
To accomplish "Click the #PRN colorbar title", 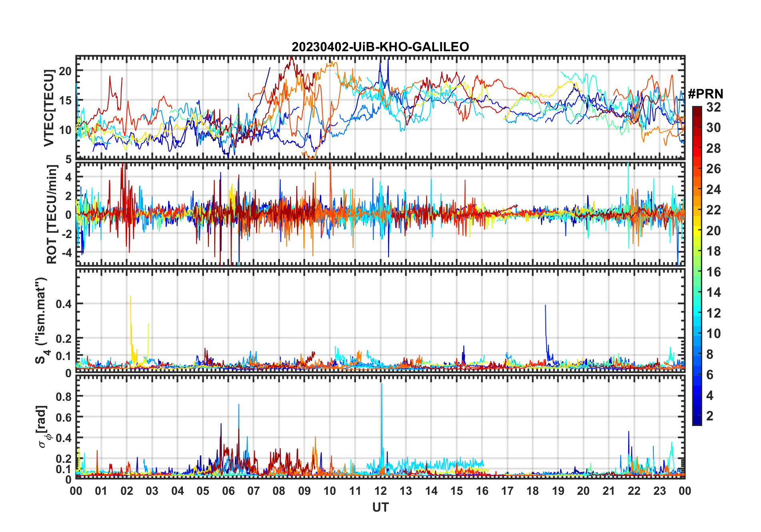I will click(x=706, y=94).
